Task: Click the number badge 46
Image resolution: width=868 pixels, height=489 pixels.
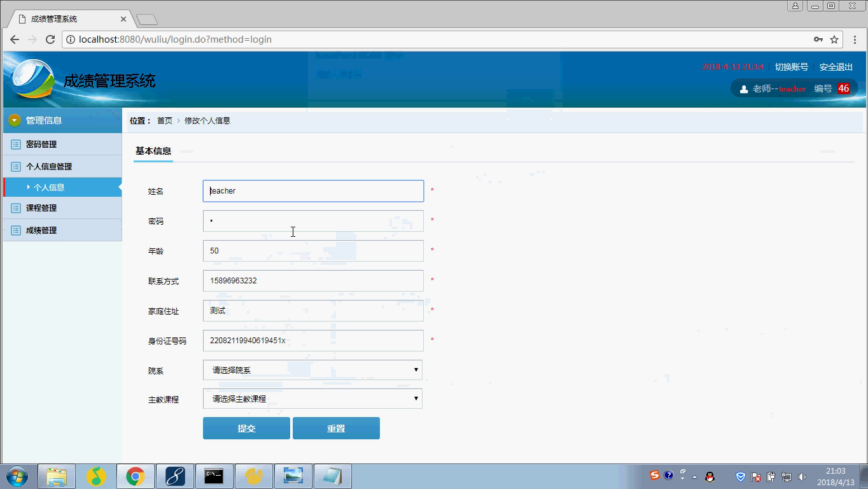Action: tap(844, 89)
